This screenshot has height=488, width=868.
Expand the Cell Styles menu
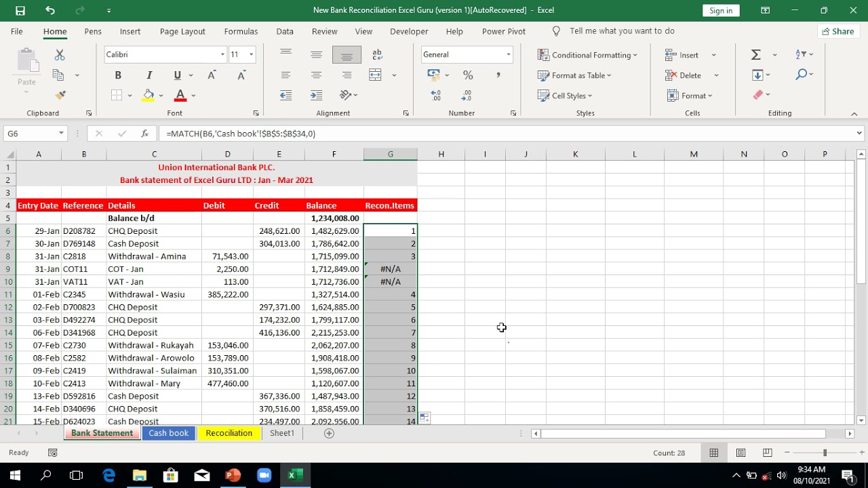tap(565, 96)
